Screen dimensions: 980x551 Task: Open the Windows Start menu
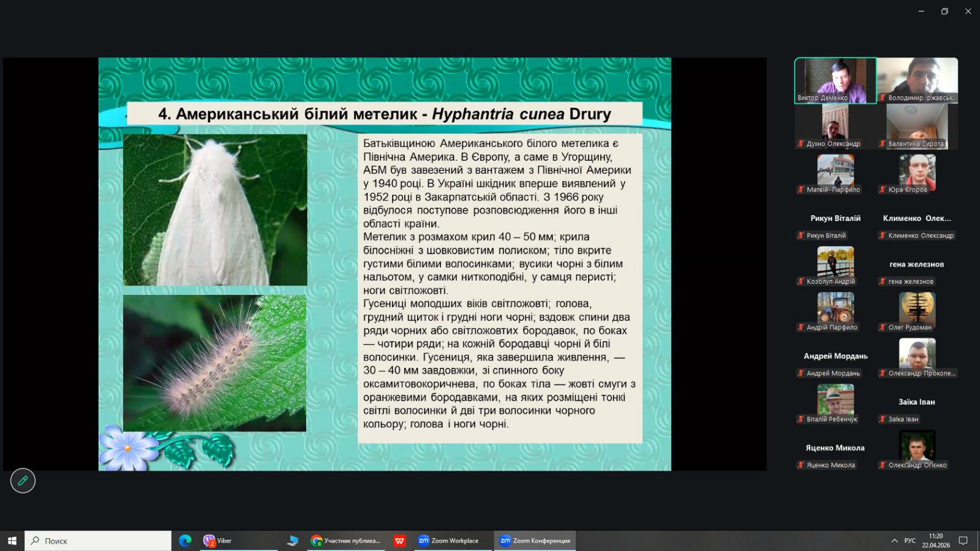click(x=12, y=541)
